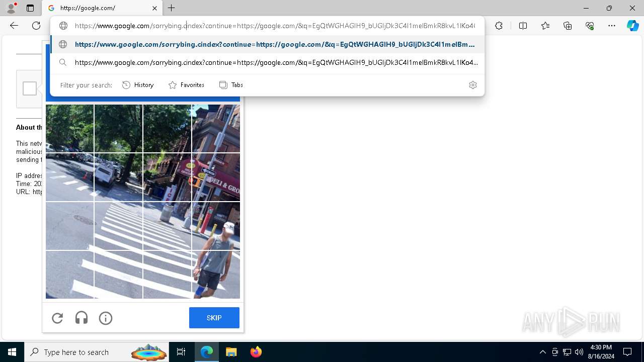Switch to audio captcha challenge

point(82,318)
